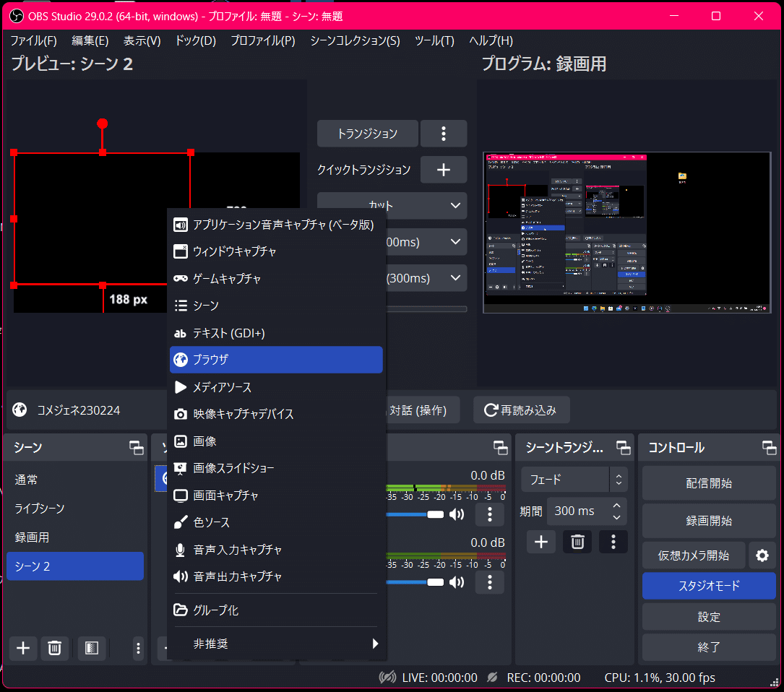The width and height of the screenshot is (784, 692).
Task: Select ライブシーン scene in list
Action: (x=75, y=509)
